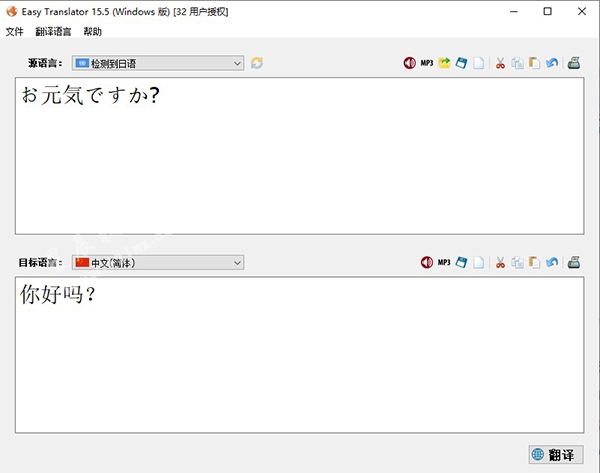Export translated text as MP3
600x473 pixels.
coord(444,262)
